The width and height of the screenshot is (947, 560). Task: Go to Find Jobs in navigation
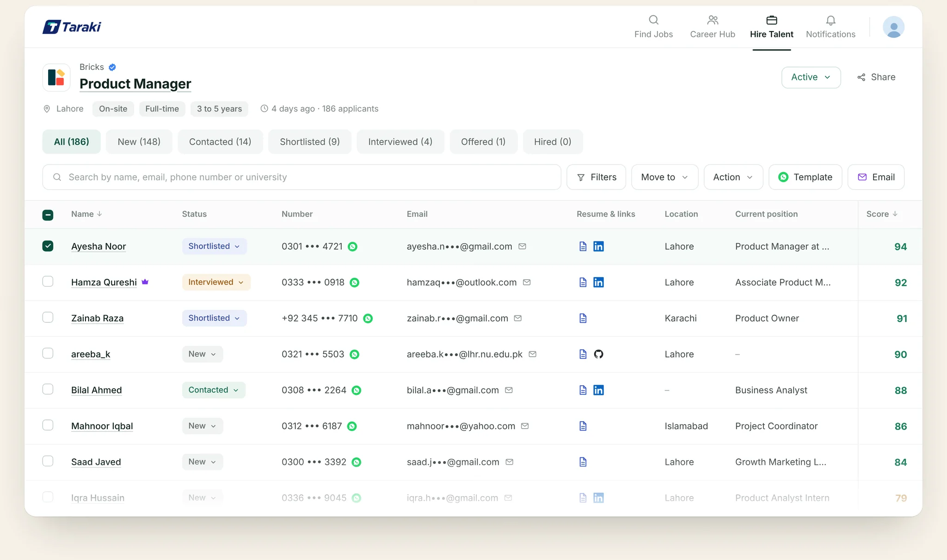[653, 27]
